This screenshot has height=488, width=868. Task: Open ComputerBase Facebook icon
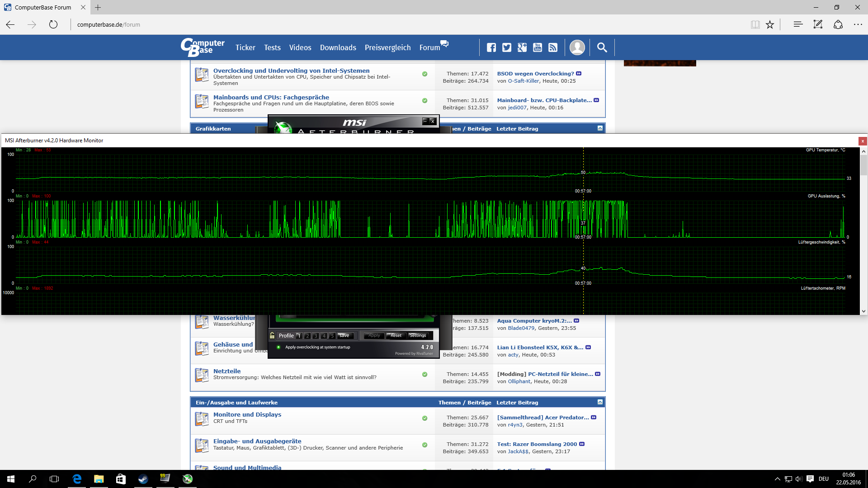coord(491,47)
